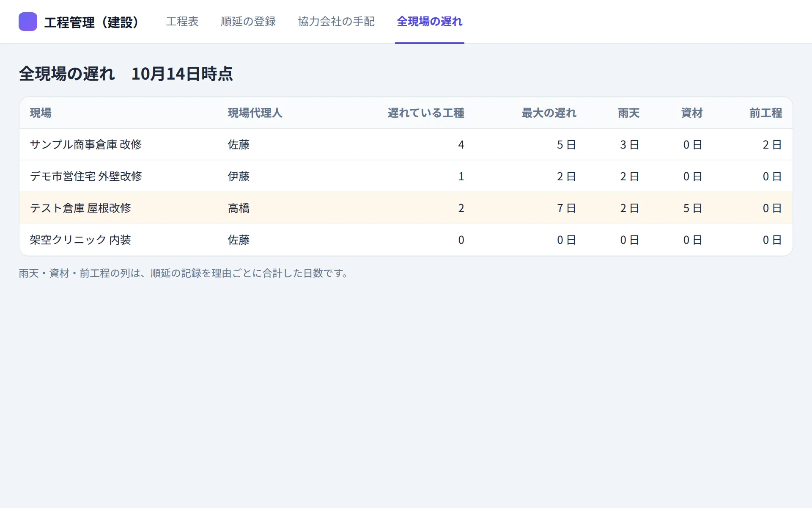Select the テスト倉庫 屋根改修 site name
The height and width of the screenshot is (508, 812).
pos(80,208)
